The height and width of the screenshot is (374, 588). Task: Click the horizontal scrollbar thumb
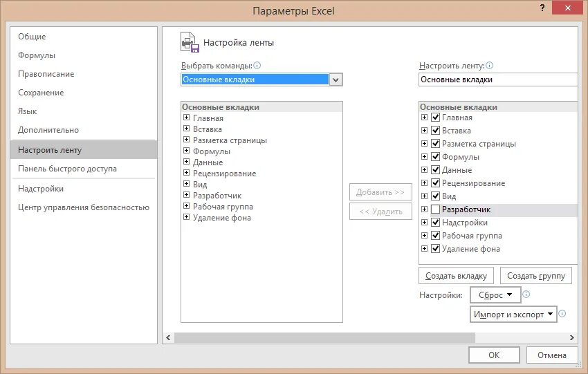point(324,337)
